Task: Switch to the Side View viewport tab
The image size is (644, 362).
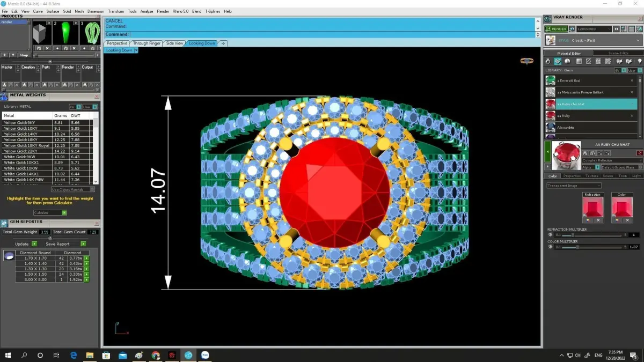Action: pos(174,43)
